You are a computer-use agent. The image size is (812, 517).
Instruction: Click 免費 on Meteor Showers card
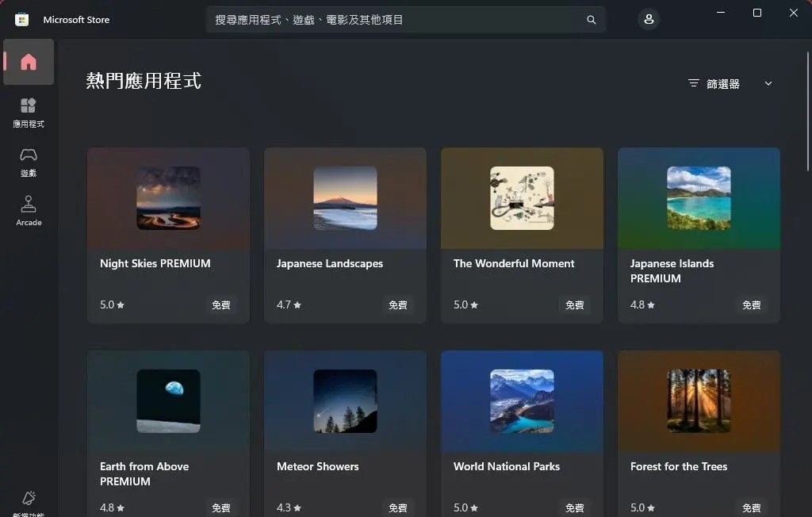pyautogui.click(x=398, y=507)
